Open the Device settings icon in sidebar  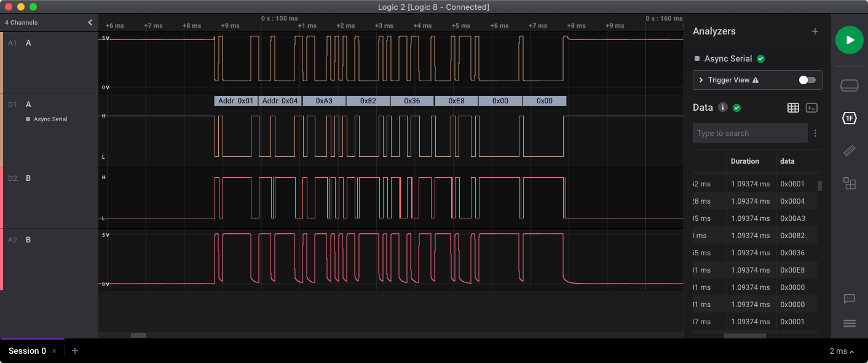click(849, 86)
